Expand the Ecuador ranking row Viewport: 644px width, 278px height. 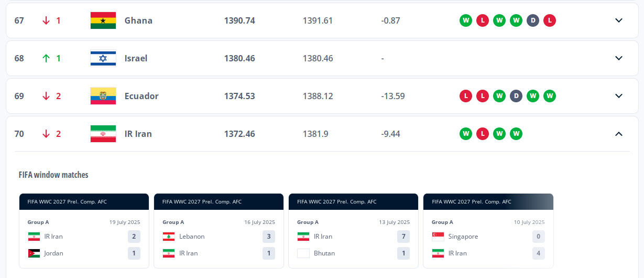[619, 96]
